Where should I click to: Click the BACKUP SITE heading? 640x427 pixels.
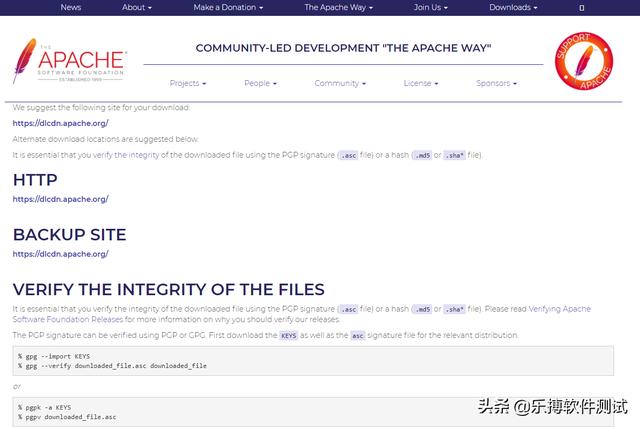point(69,235)
